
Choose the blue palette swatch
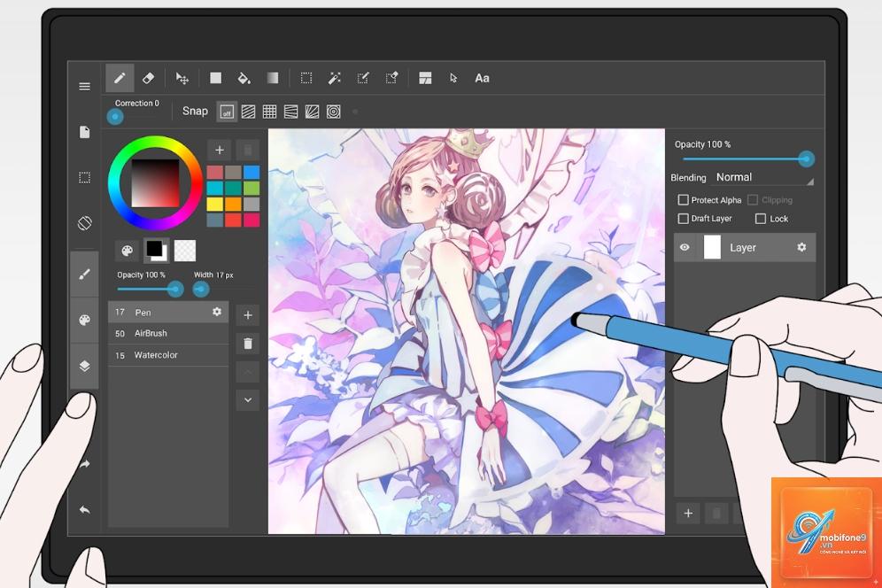pyautogui.click(x=251, y=172)
